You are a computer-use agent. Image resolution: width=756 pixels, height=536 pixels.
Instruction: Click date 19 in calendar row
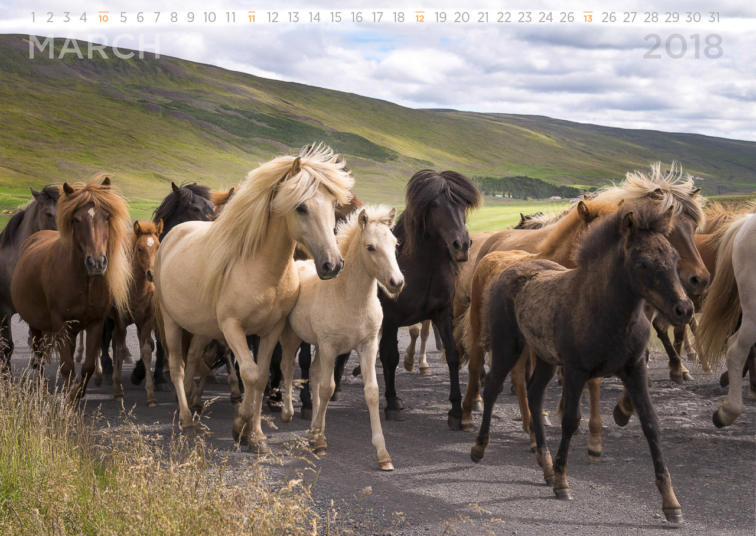point(441,18)
